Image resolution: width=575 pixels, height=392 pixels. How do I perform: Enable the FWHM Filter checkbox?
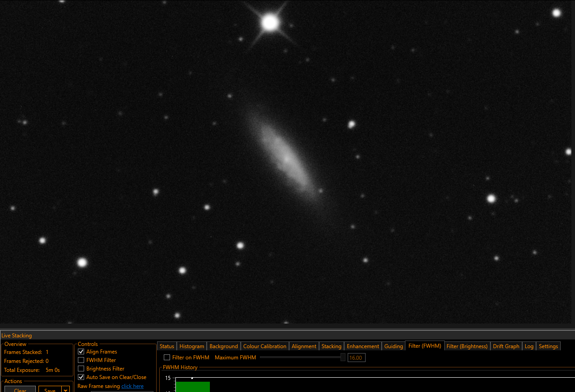(x=81, y=360)
